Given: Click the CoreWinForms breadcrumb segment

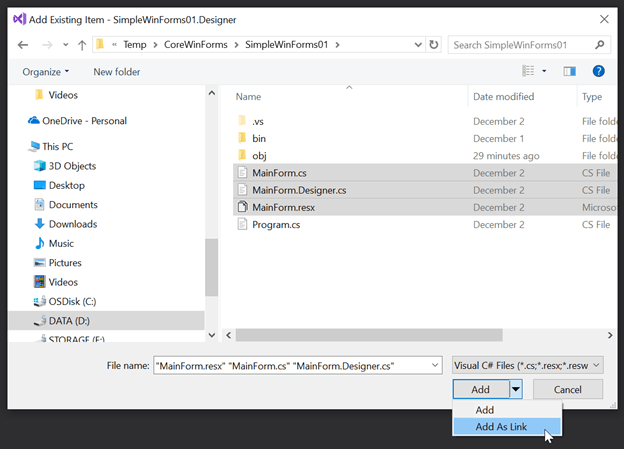Looking at the screenshot, I should point(196,45).
